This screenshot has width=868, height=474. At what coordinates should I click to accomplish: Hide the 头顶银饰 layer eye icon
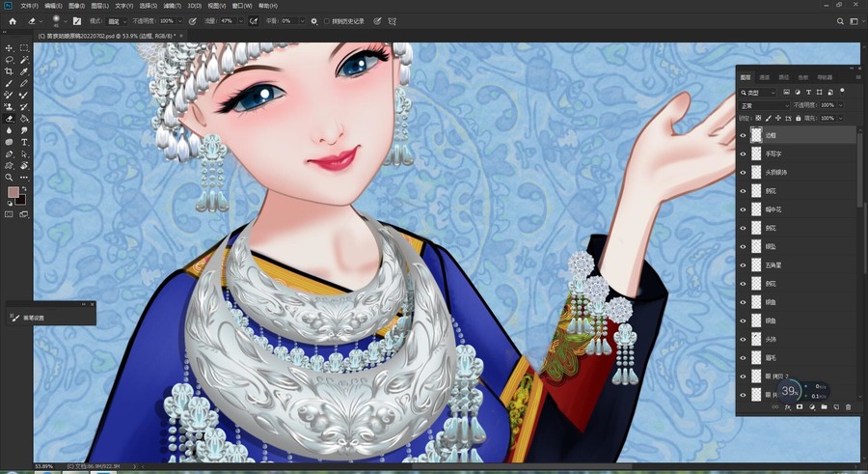point(743,172)
